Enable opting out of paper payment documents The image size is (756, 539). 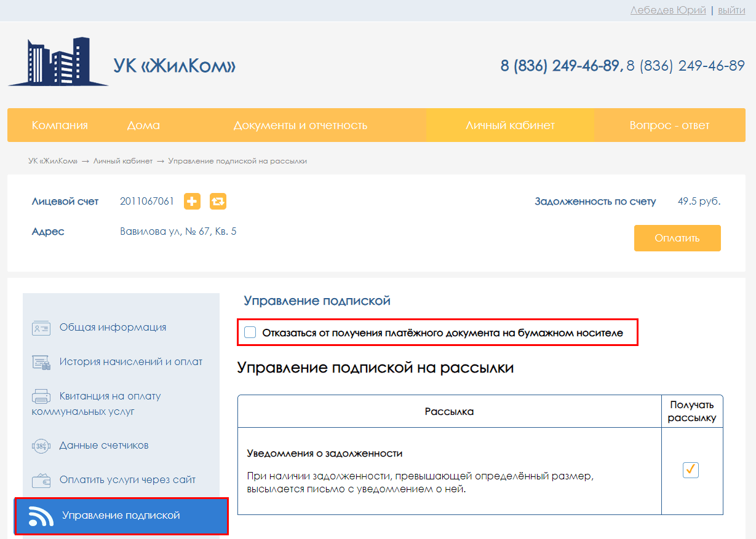tap(250, 333)
